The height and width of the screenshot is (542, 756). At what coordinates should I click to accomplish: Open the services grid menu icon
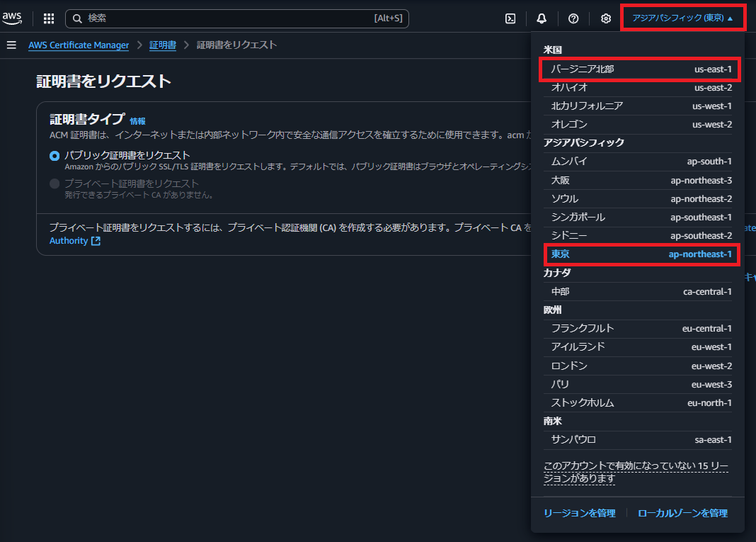point(49,18)
